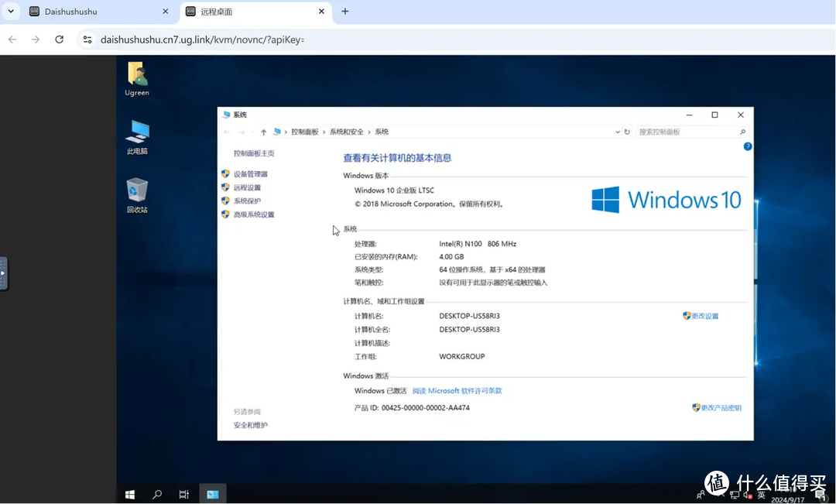Viewport: 836px width, 504px height.
Task: Switch input language via the 英 indicator
Action: pyautogui.click(x=761, y=495)
